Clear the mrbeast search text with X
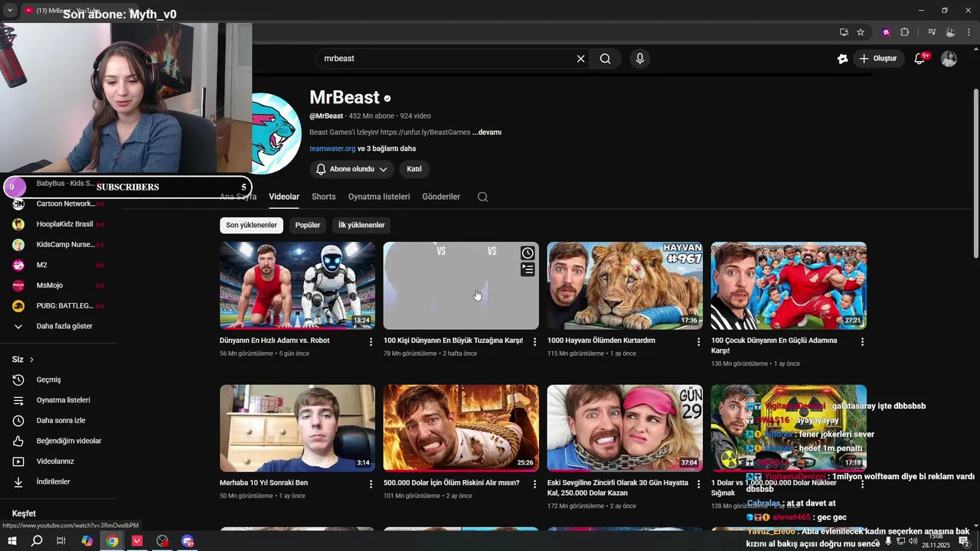 click(580, 59)
